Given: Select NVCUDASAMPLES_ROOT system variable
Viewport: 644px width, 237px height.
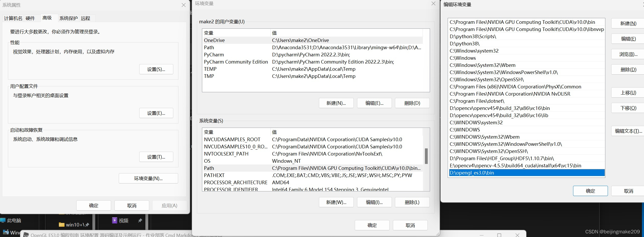Looking at the screenshot, I should (x=312, y=139).
